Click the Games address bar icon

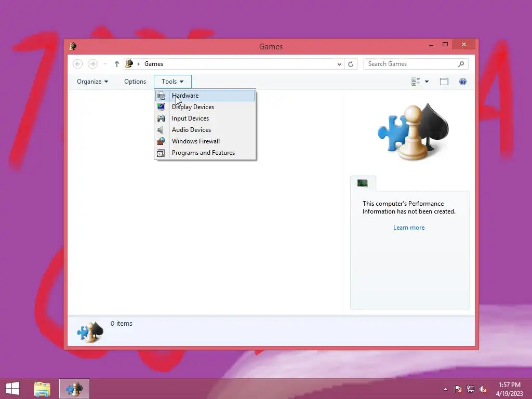[129, 63]
